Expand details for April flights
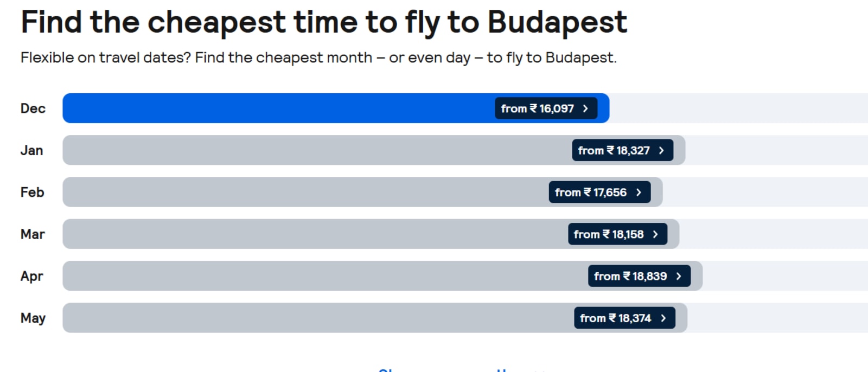Screen dimensions: 868x372 pyautogui.click(x=639, y=276)
